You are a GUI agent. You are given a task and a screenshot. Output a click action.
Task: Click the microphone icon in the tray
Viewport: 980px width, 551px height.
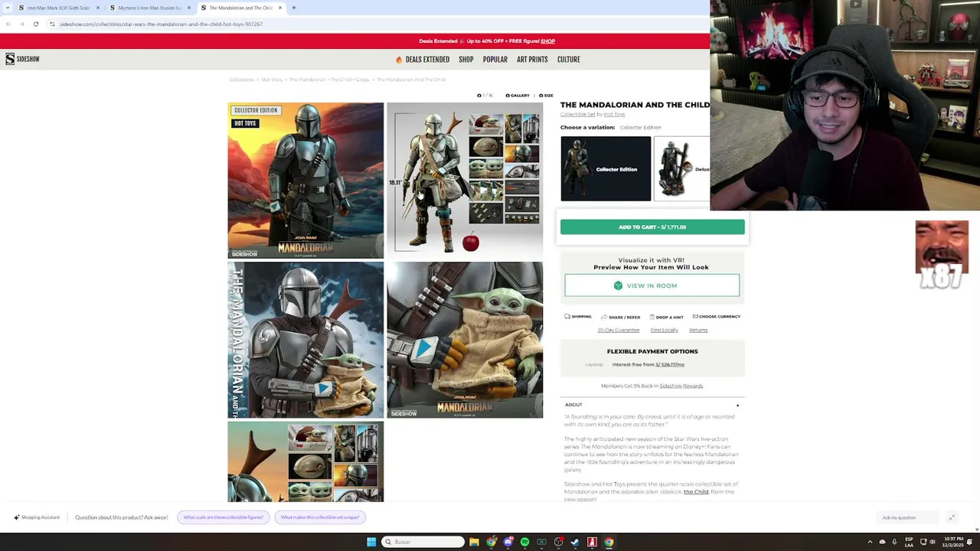pos(894,542)
